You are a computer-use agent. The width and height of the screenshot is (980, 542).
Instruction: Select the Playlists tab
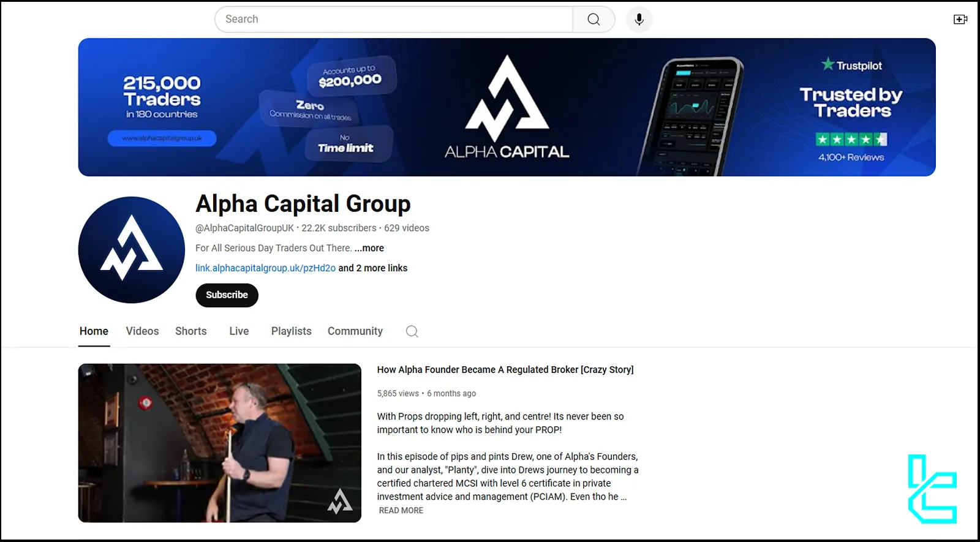click(292, 331)
